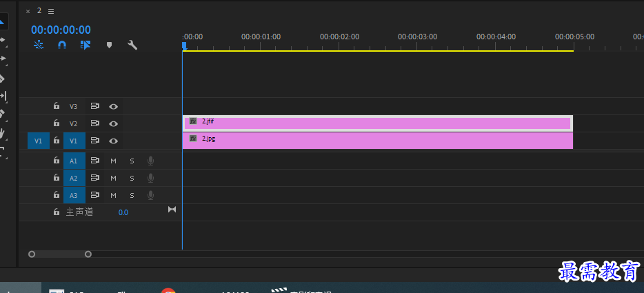Toggle nest sequences insert mode icon
Image resolution: width=644 pixels, height=293 pixels.
[x=39, y=45]
